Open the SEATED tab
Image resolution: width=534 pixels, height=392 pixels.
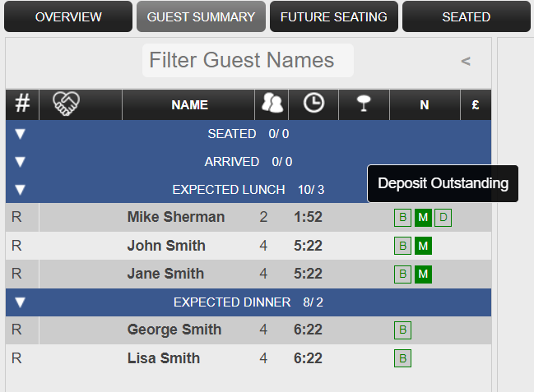pos(467,16)
